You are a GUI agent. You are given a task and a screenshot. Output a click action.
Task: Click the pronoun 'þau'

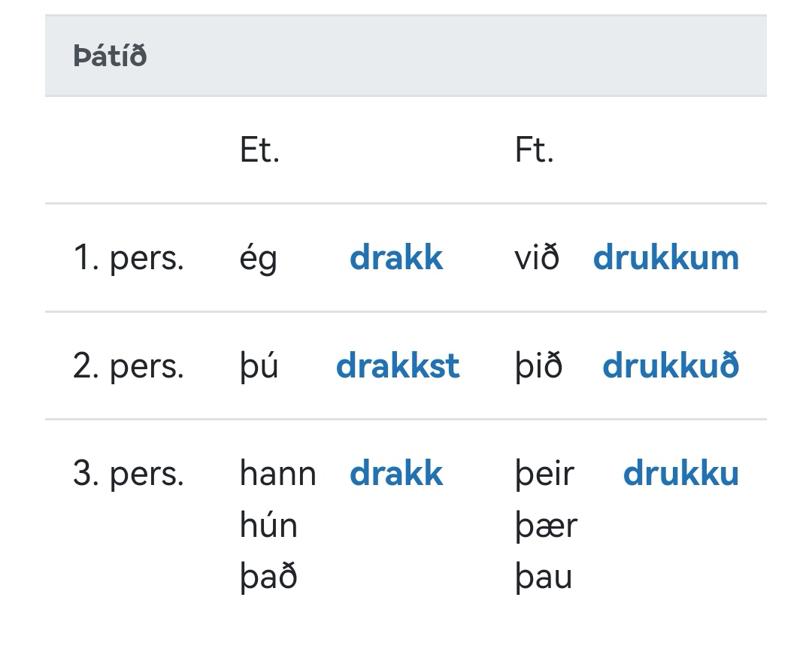(x=544, y=578)
